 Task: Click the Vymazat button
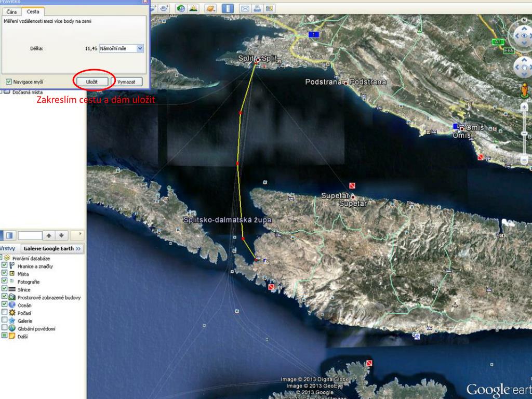coord(126,82)
